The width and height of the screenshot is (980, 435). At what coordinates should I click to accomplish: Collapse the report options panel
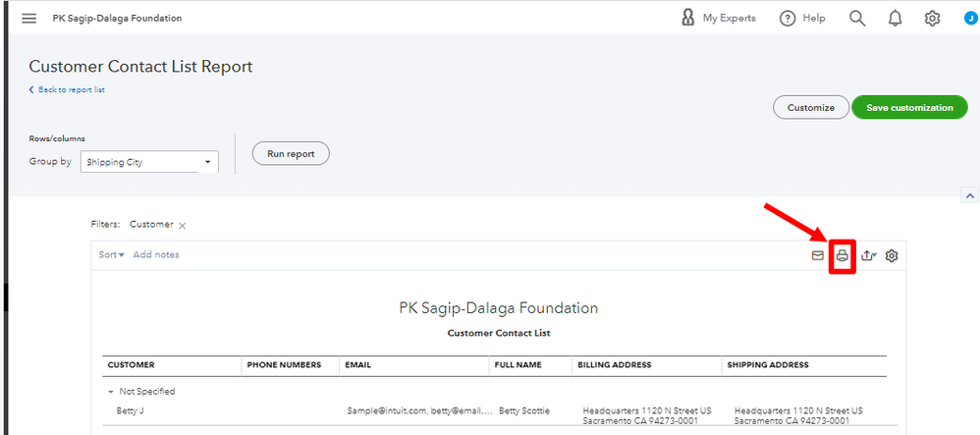coord(971,195)
